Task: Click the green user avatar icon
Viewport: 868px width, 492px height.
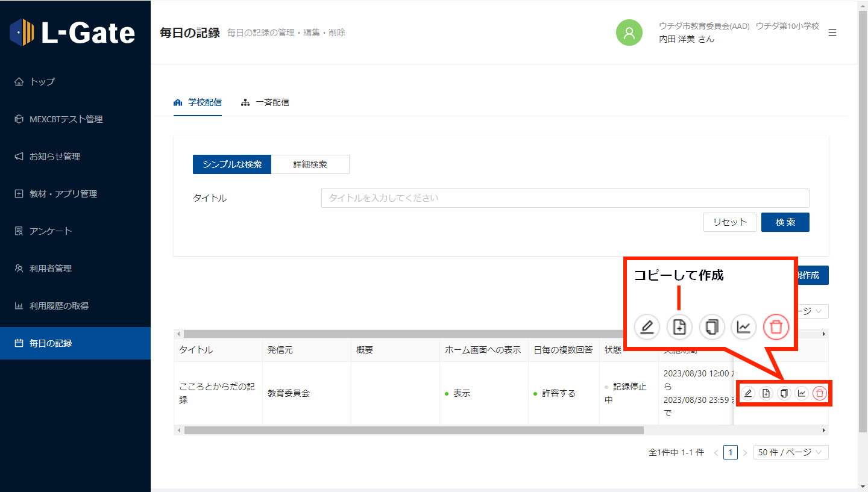Action: (x=629, y=33)
